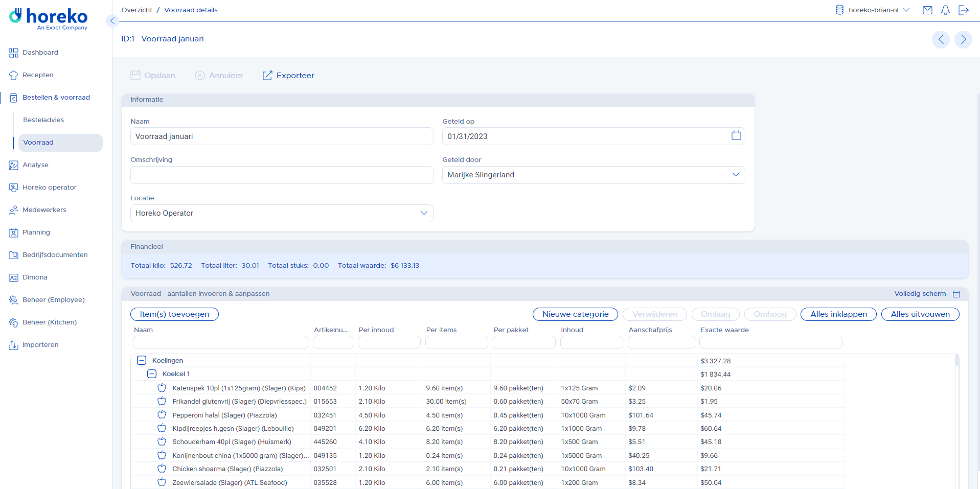
Task: Click the calendar icon in Geteld op
Action: click(736, 135)
